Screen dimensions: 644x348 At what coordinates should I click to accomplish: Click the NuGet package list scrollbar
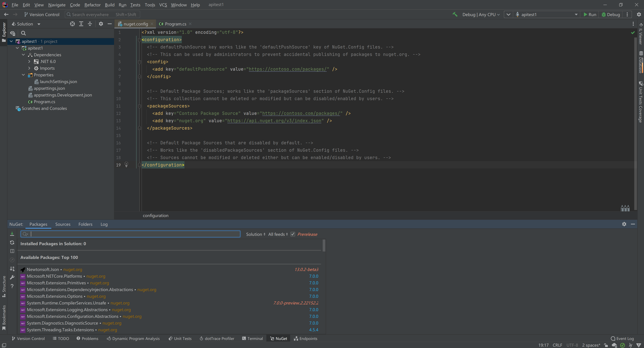(324, 246)
